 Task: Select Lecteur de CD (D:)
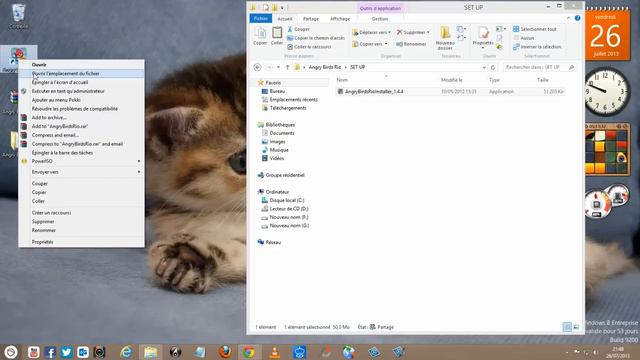[x=289, y=209]
